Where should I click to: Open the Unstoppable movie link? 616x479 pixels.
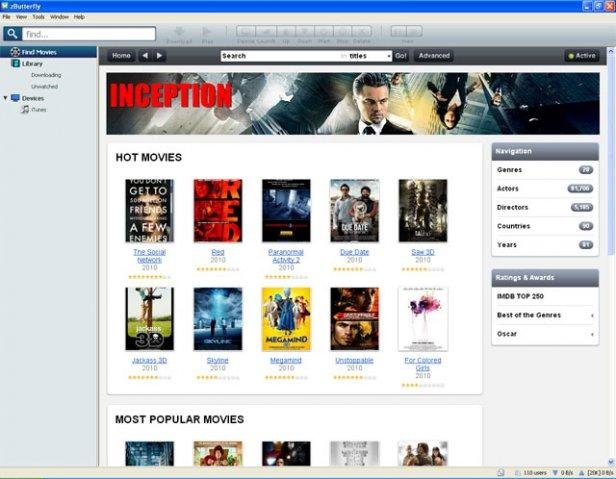tap(354, 360)
